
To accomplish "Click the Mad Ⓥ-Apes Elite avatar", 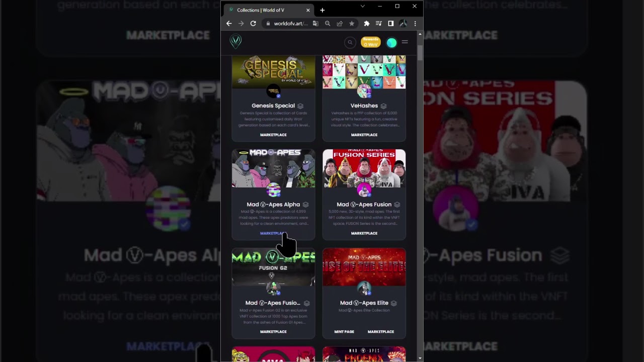I will pos(364,289).
